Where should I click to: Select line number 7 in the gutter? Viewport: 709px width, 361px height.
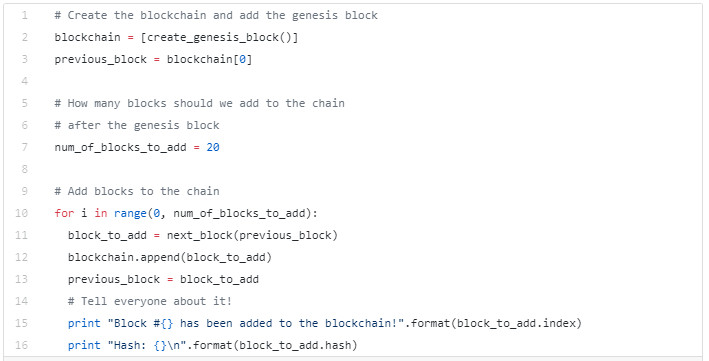(24, 147)
